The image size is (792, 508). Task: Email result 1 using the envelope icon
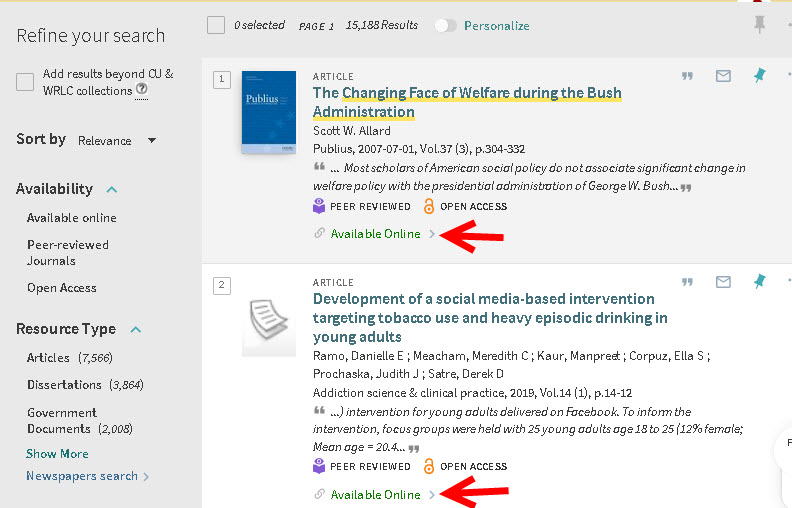tap(723, 76)
